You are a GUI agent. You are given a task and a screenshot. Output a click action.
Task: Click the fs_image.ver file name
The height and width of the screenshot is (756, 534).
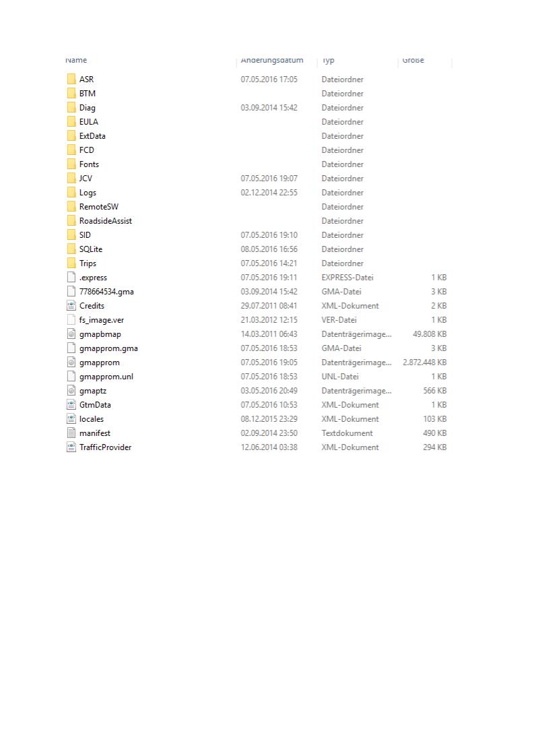pyautogui.click(x=102, y=320)
